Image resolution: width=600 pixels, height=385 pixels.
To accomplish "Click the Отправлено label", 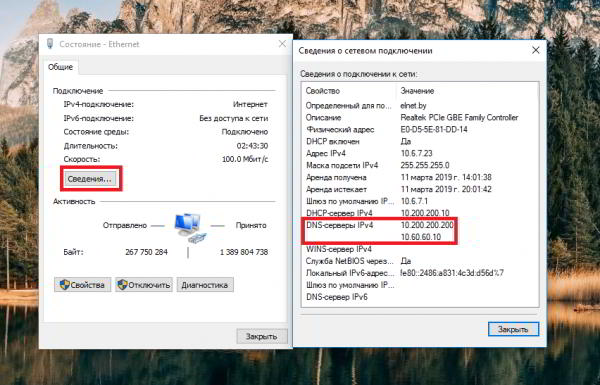I will [125, 225].
